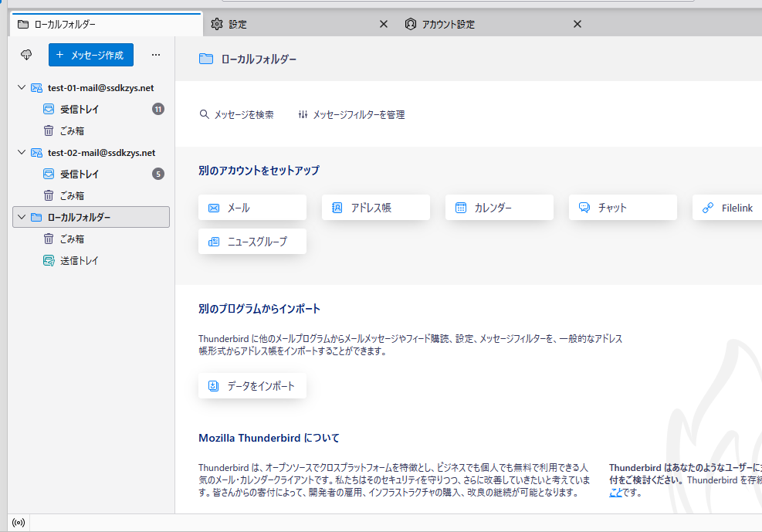Open 受信トレイ under test-01-mail account

(x=80, y=110)
